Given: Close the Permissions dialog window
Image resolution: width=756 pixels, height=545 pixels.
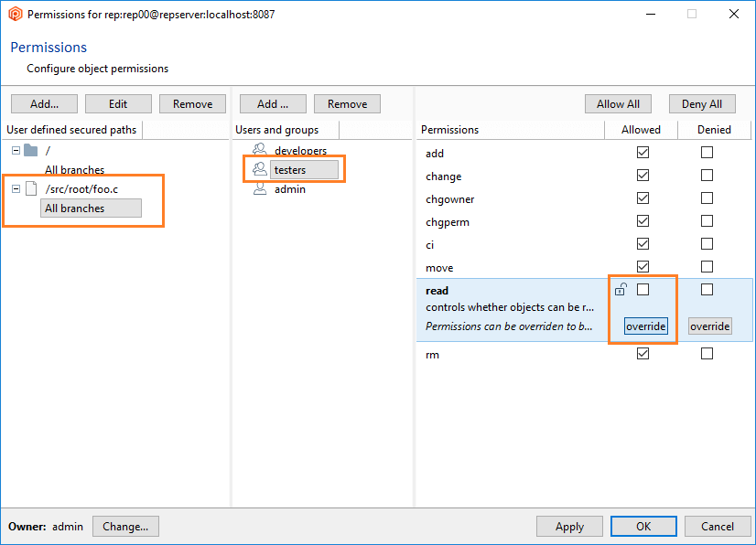Looking at the screenshot, I should click(x=734, y=14).
